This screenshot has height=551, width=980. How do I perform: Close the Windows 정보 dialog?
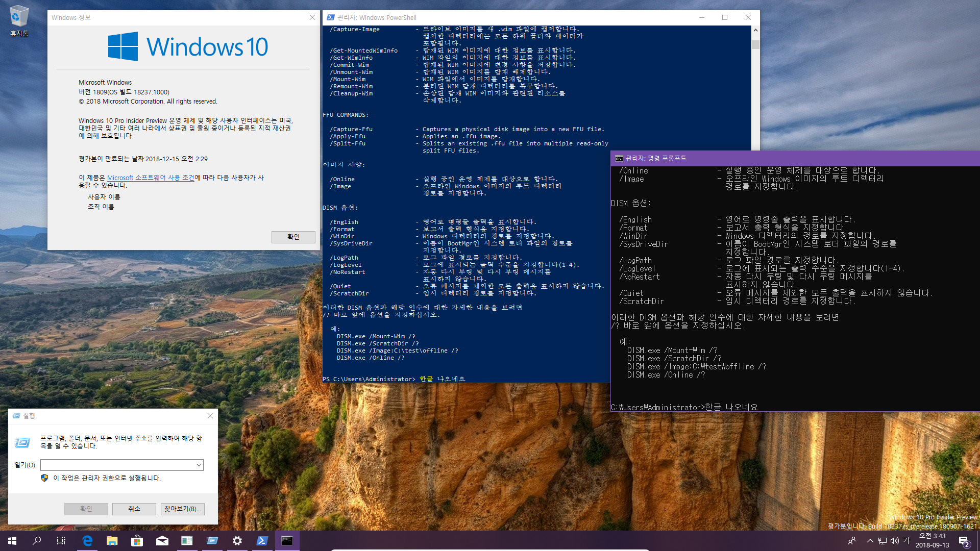[312, 17]
